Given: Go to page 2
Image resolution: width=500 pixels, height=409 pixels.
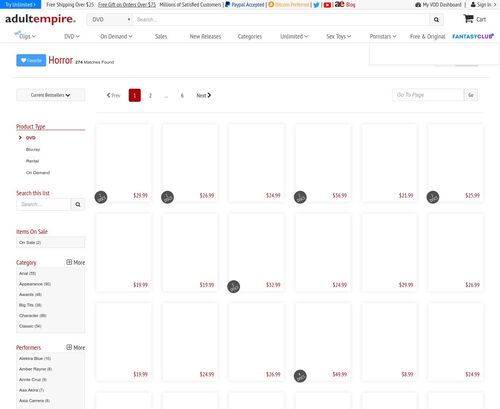Looking at the screenshot, I should pos(150,95).
